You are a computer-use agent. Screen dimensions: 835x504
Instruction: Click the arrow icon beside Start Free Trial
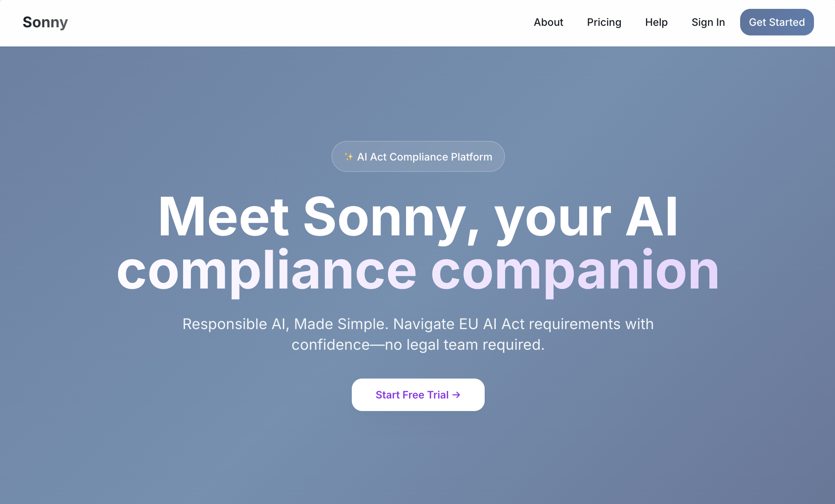point(457,395)
